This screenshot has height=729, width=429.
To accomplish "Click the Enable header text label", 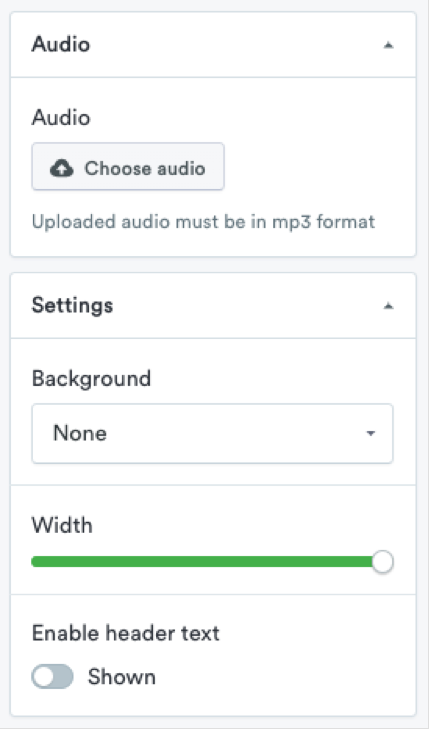I will pos(125,633).
